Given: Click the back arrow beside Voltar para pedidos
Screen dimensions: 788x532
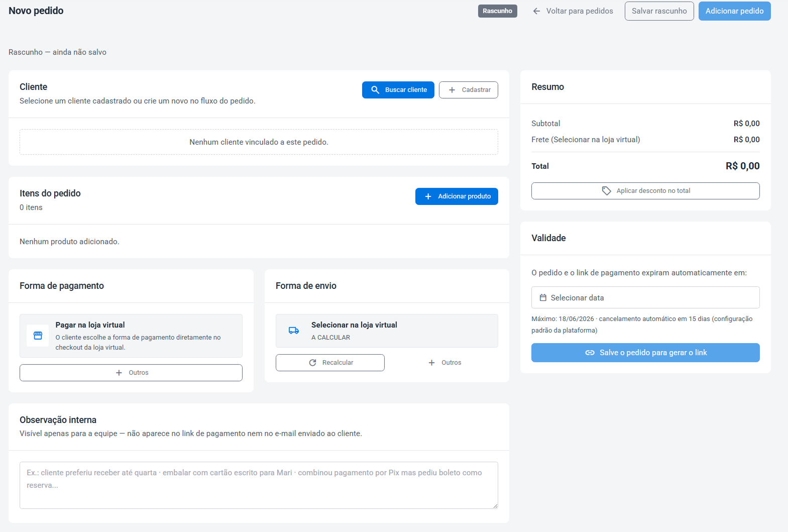Looking at the screenshot, I should coord(536,11).
